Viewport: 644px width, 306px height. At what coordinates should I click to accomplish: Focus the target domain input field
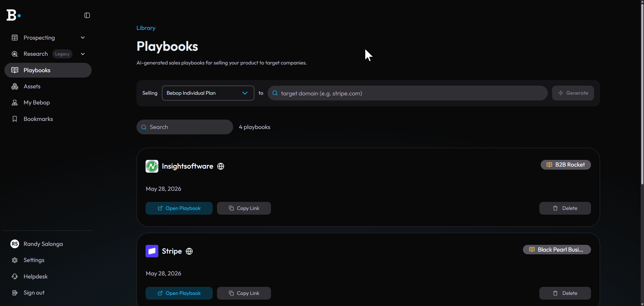point(408,93)
